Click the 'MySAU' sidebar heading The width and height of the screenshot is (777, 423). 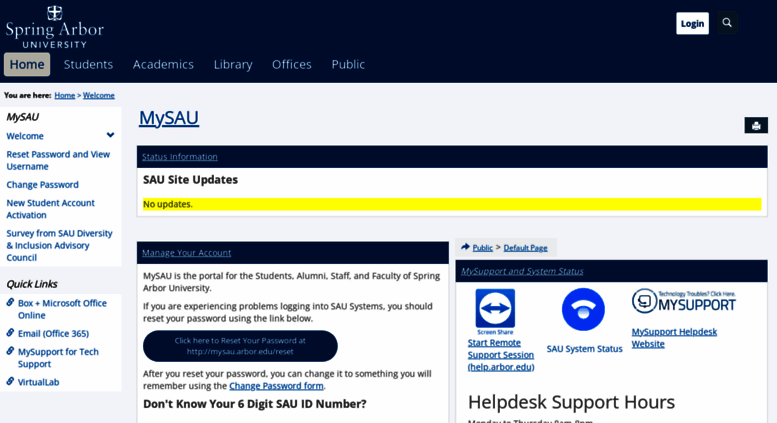[22, 117]
